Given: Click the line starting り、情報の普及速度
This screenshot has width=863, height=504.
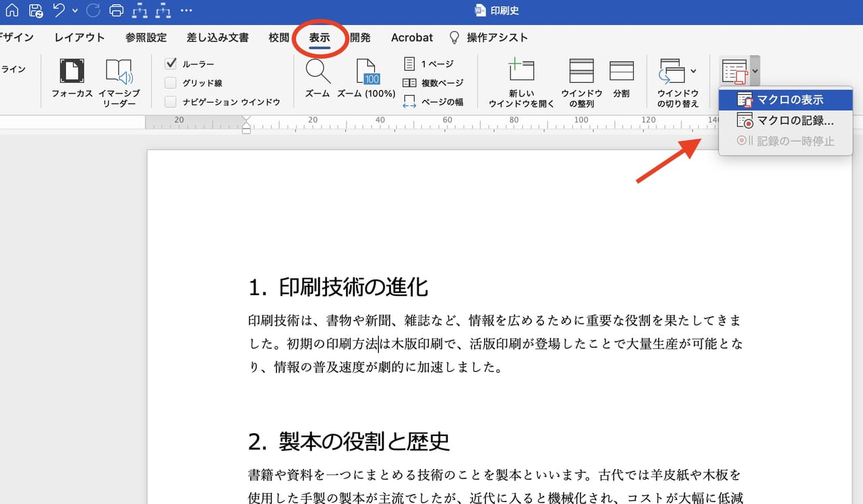Looking at the screenshot, I should coord(376,368).
